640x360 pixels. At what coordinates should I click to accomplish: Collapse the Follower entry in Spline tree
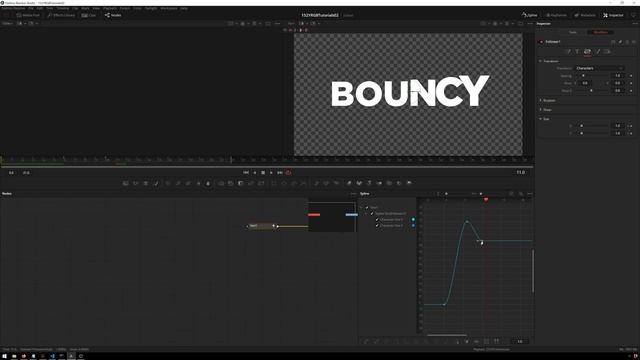[x=367, y=213]
